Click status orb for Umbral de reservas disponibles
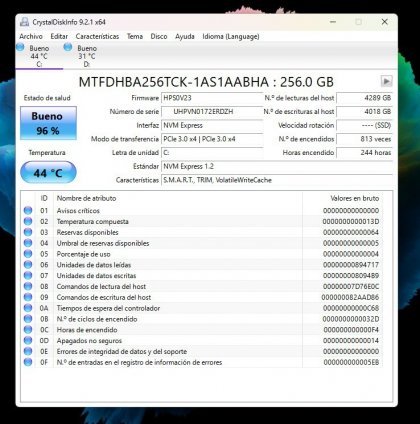The image size is (420, 424). pos(28,243)
